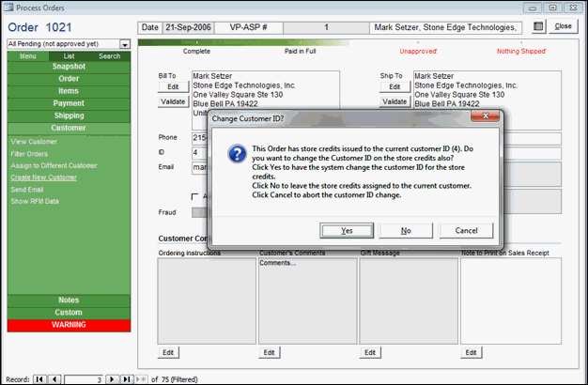Click the record number input field
The width and height of the screenshot is (588, 385).
[x=82, y=378]
